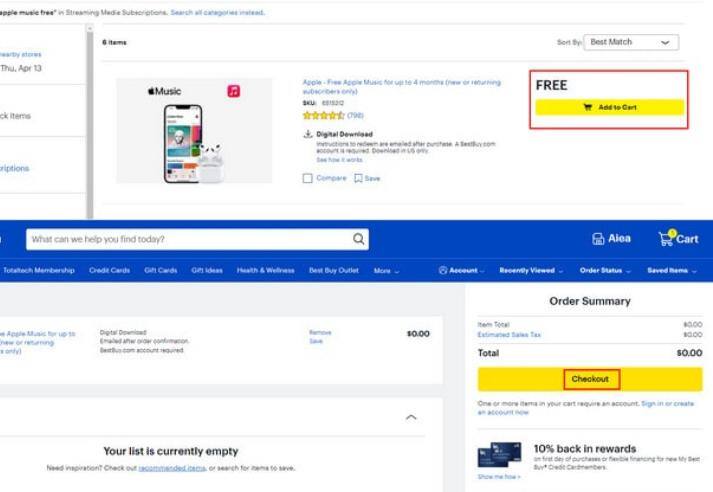
Task: Open the Sort By Best Match dropdown
Action: (x=632, y=42)
